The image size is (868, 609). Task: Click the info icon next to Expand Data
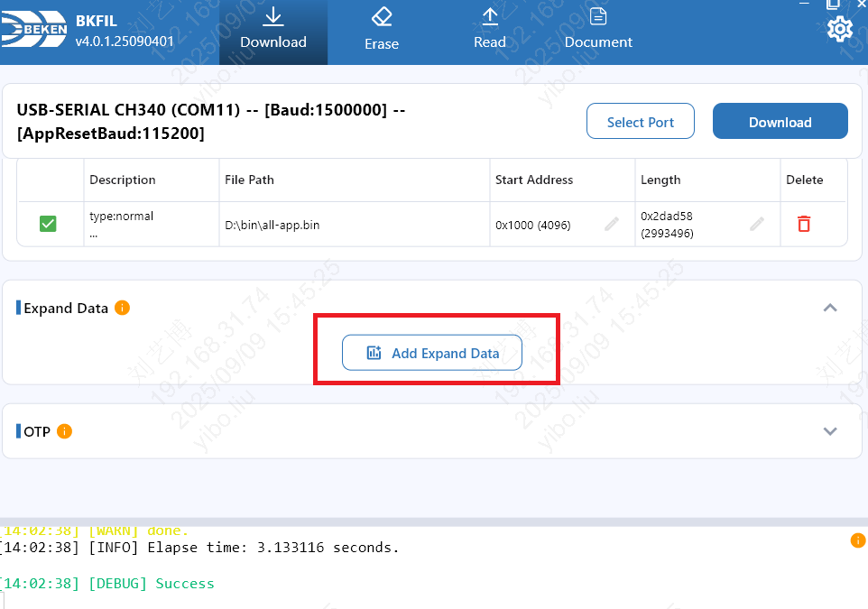123,308
